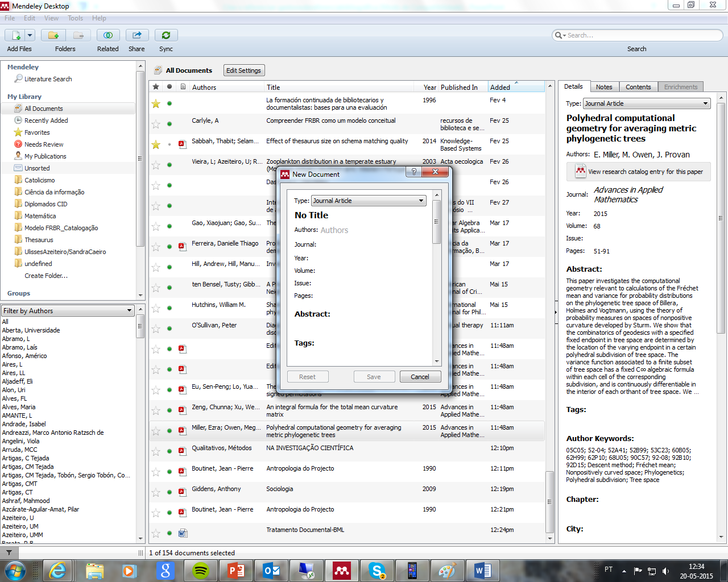Open Type dropdown in New Document dialog

click(369, 201)
